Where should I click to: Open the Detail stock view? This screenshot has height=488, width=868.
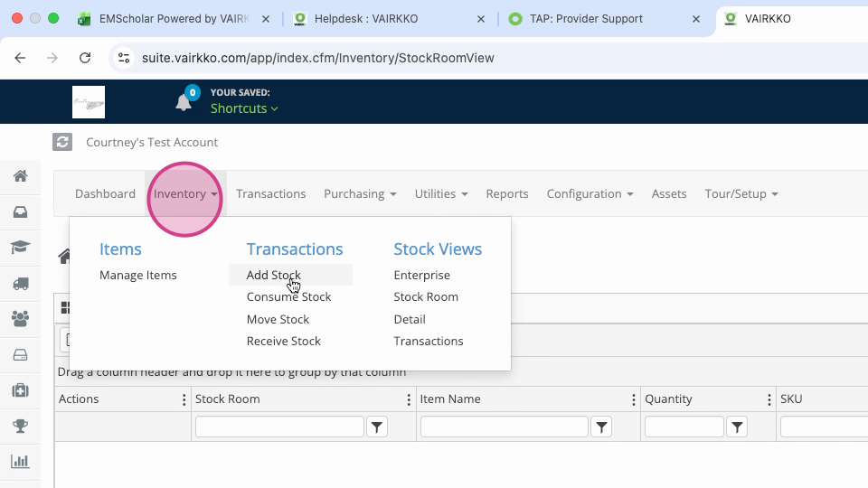click(x=410, y=319)
